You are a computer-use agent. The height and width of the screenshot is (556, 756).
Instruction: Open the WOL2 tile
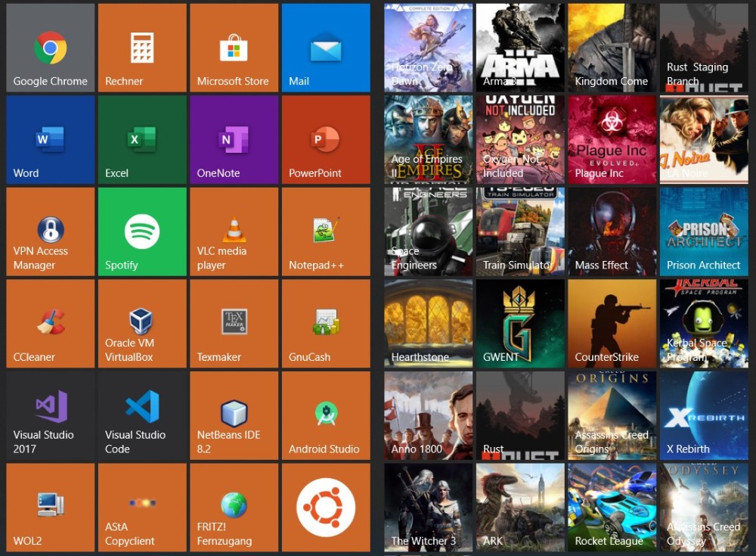pos(51,508)
